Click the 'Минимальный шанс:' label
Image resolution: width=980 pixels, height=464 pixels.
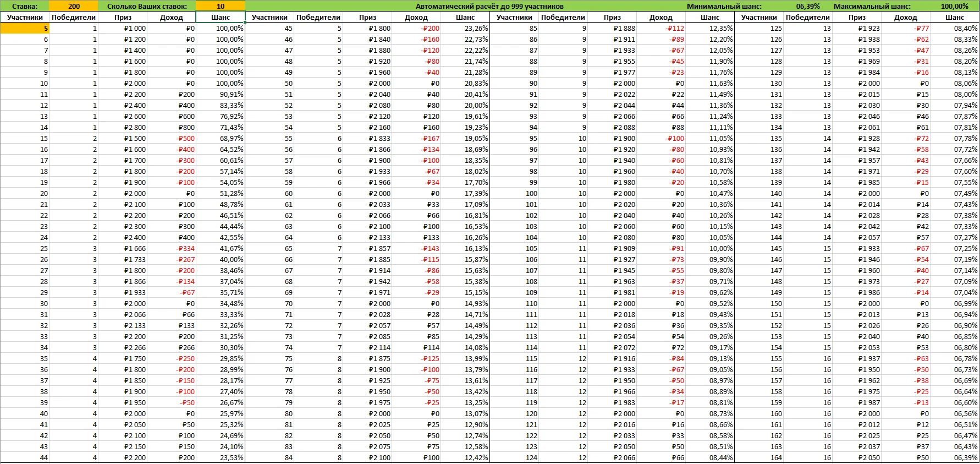click(724, 6)
